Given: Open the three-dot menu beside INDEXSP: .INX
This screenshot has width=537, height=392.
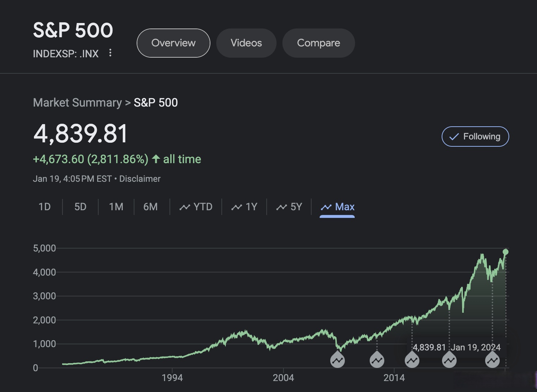Looking at the screenshot, I should pos(110,53).
